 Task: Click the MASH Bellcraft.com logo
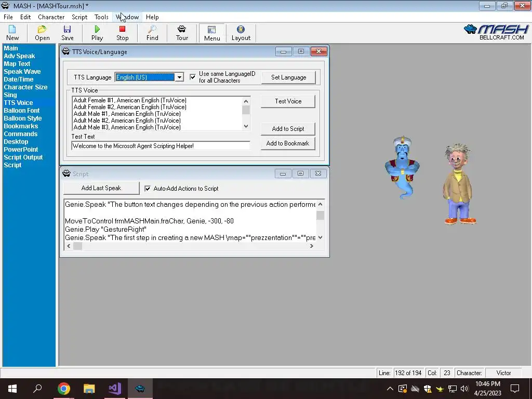point(496,32)
